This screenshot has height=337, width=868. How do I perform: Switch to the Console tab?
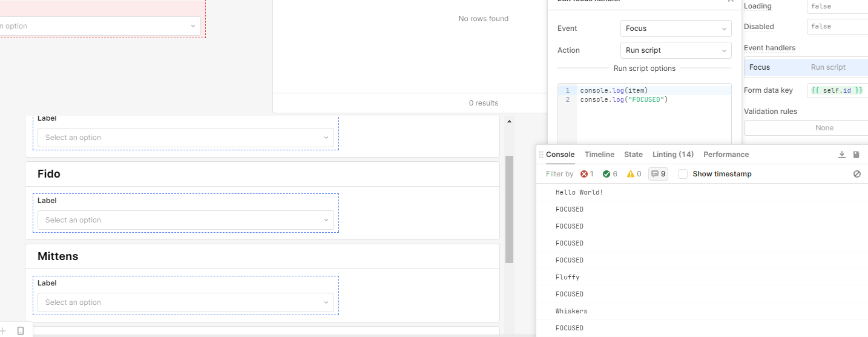560,155
